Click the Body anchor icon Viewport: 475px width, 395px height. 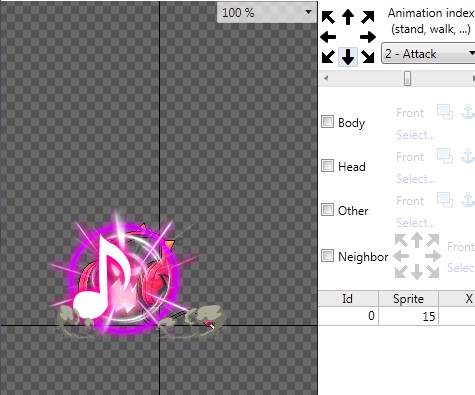467,112
